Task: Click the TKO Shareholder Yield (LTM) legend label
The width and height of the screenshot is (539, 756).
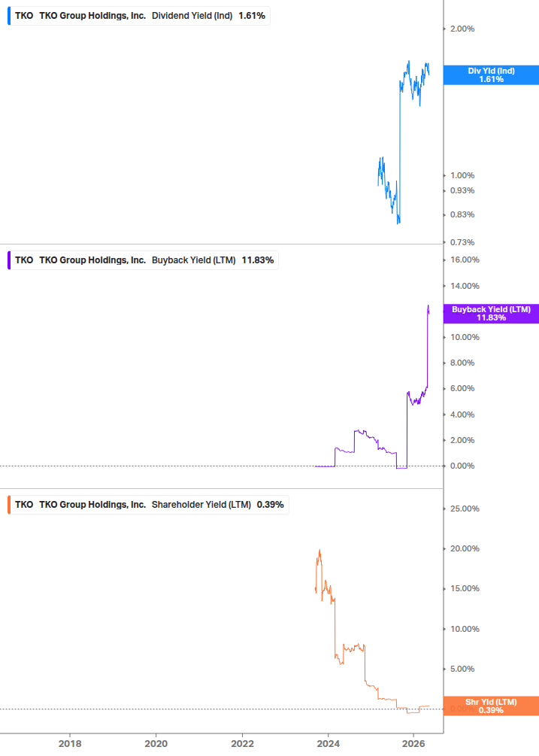Action: click(149, 505)
